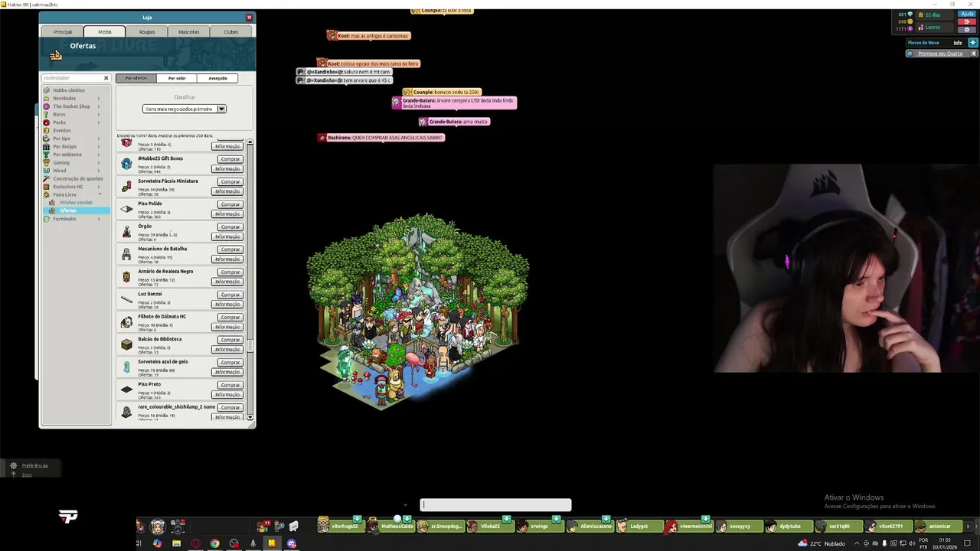Open Construção de quartos category

tap(77, 178)
